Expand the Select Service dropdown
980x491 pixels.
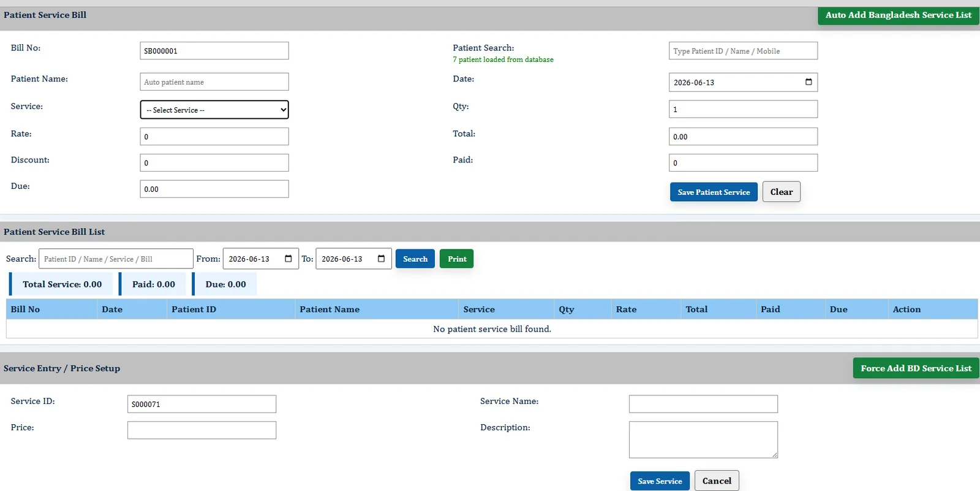[x=214, y=110]
